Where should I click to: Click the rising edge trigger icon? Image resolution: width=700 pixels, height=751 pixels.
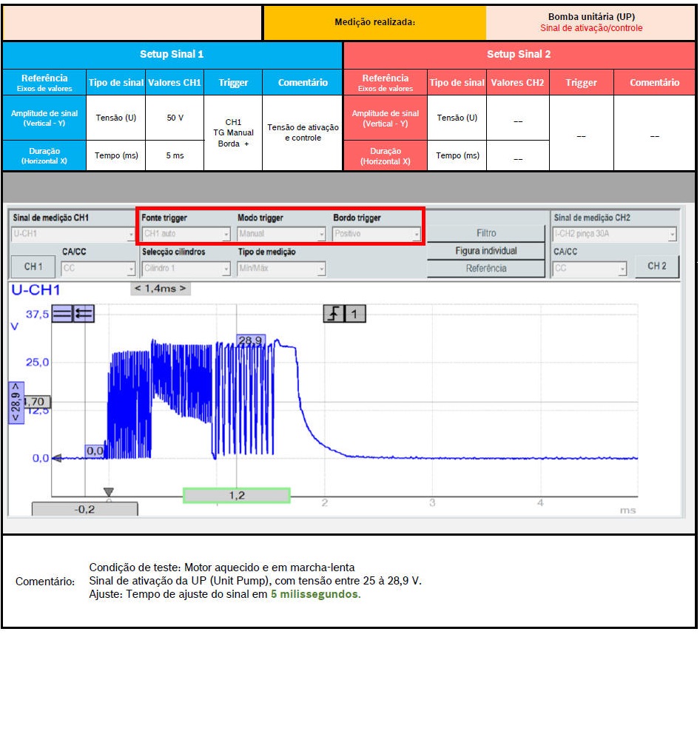click(333, 314)
